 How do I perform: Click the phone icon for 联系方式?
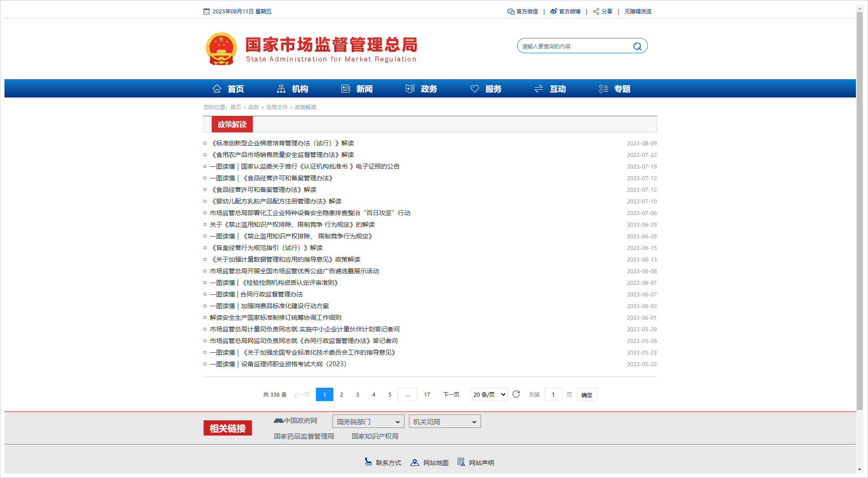click(x=368, y=462)
